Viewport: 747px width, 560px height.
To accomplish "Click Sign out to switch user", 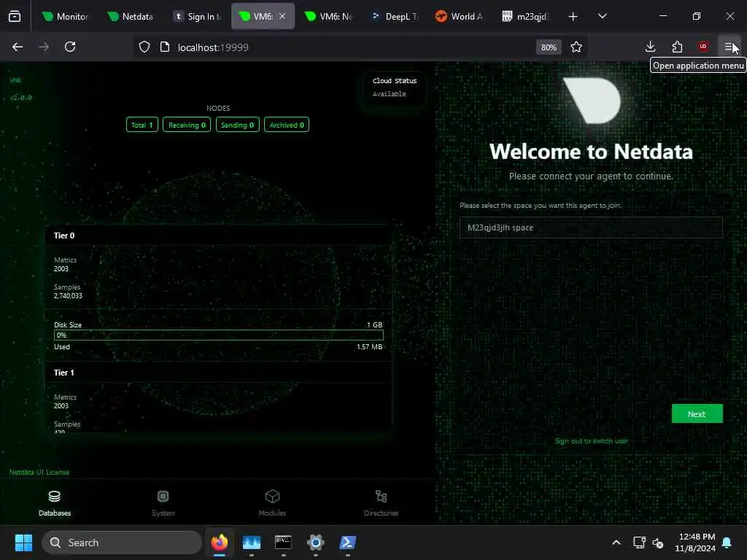I will click(591, 441).
